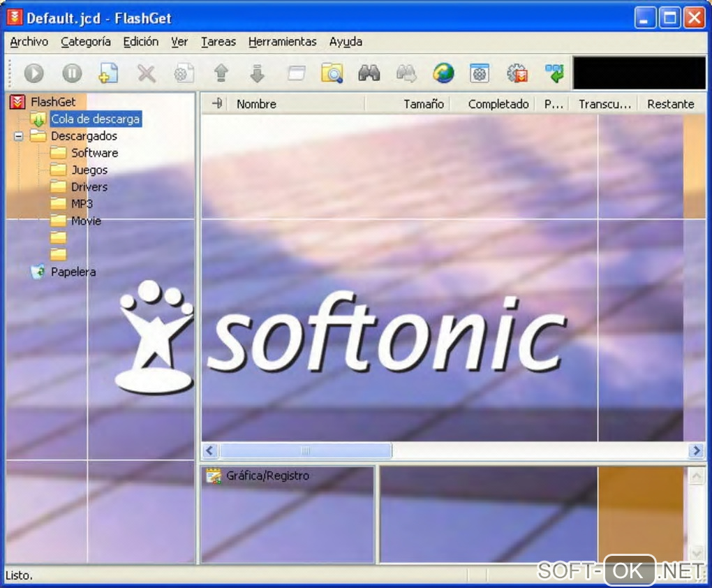Image resolution: width=712 pixels, height=588 pixels.
Task: Click the Pause download toolbar icon
Action: click(x=72, y=73)
